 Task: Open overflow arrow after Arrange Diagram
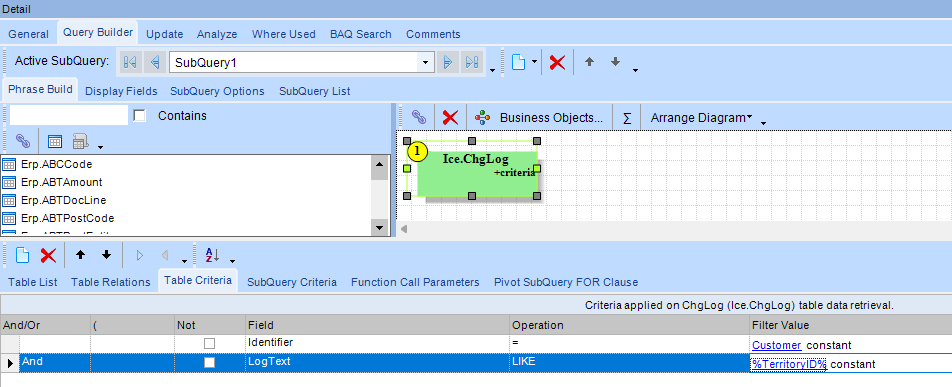pos(764,123)
